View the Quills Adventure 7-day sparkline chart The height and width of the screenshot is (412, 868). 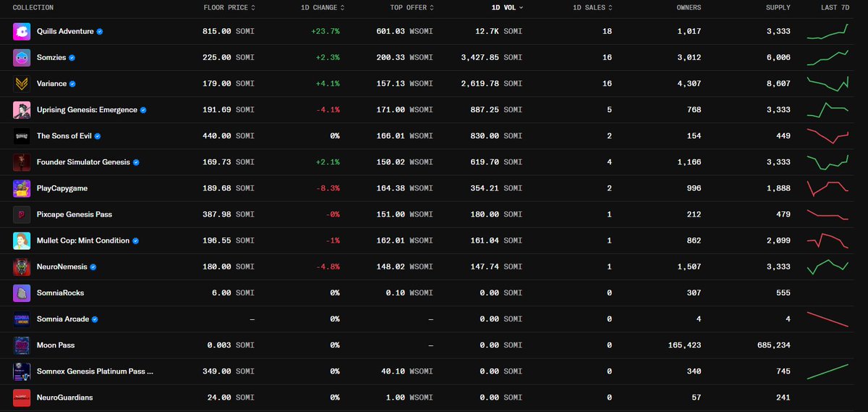pyautogui.click(x=827, y=31)
